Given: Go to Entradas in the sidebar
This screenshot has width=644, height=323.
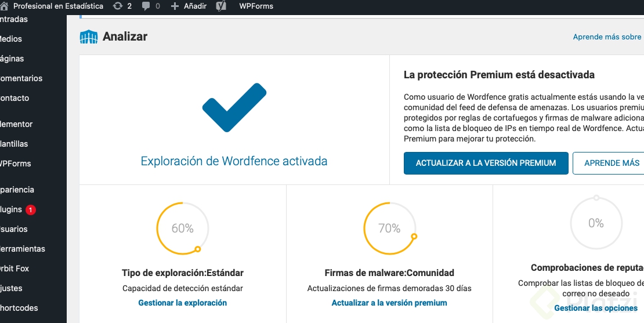Looking at the screenshot, I should tap(14, 19).
